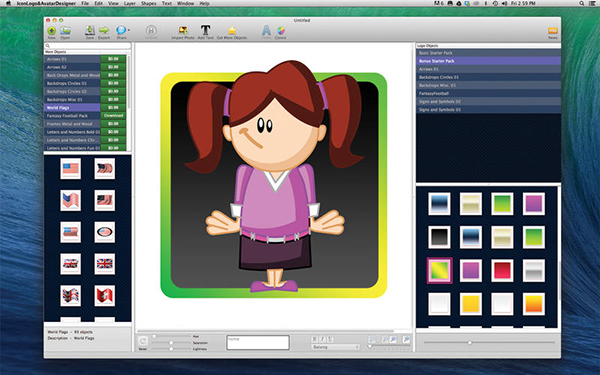The height and width of the screenshot is (375, 600).
Task: Open the Fonts panel icon
Action: (266, 30)
